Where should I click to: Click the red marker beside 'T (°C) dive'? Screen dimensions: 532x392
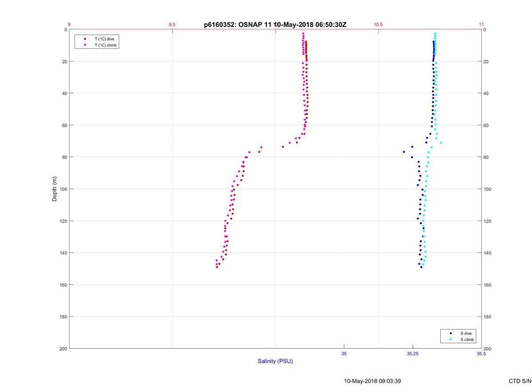pos(85,39)
